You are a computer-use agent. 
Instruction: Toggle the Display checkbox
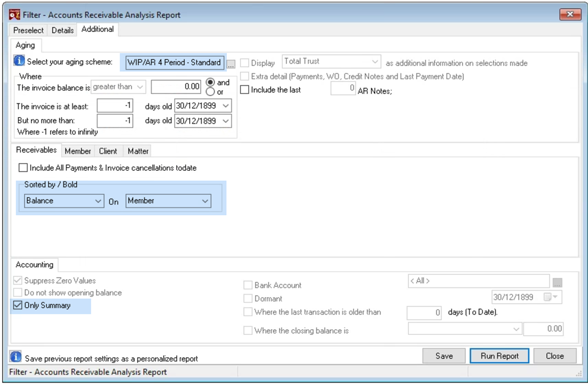tap(245, 63)
